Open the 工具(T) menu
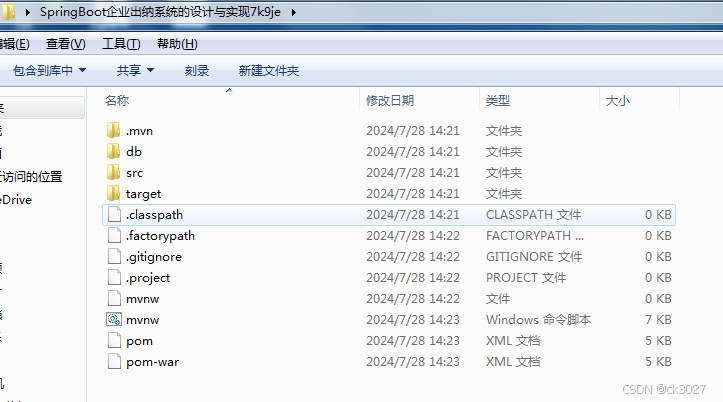 tap(121, 44)
